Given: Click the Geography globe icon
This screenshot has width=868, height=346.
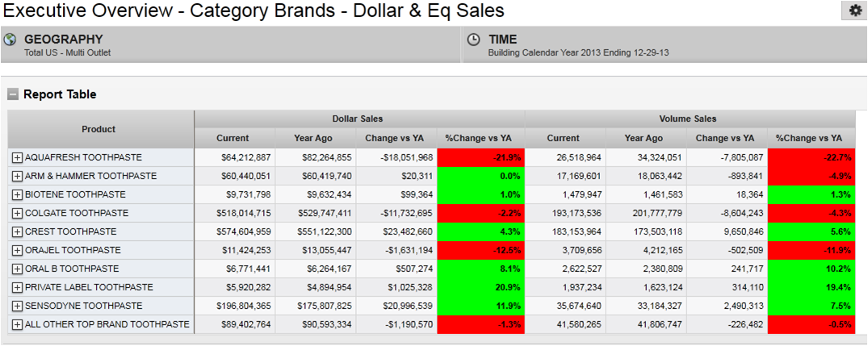Looking at the screenshot, I should click(10, 40).
